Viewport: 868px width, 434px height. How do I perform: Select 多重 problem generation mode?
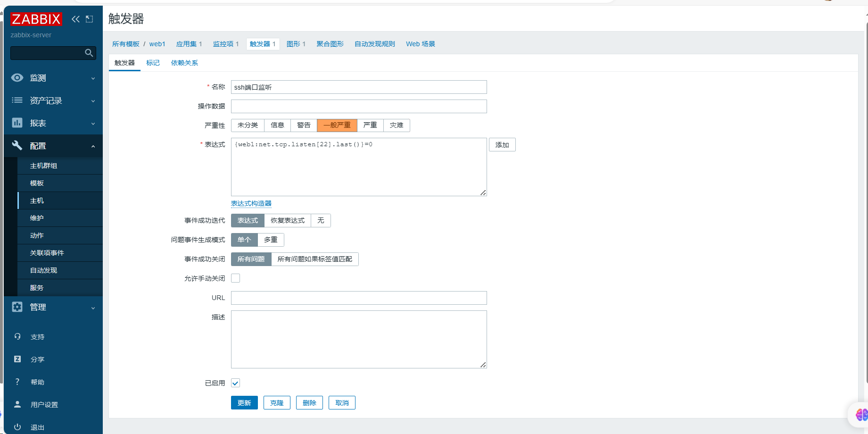point(271,240)
